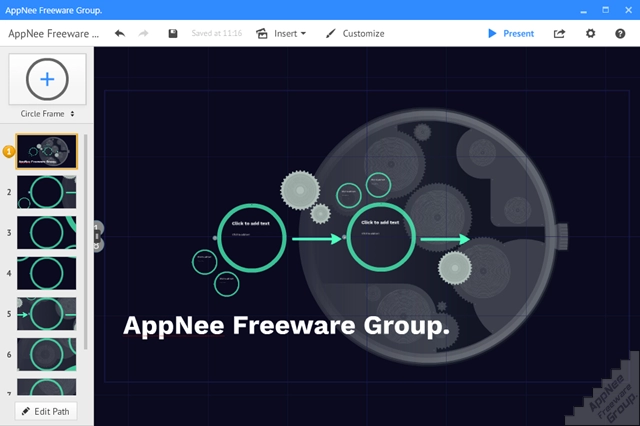Share the prezi using the share icon
The image size is (640, 426).
559,33
